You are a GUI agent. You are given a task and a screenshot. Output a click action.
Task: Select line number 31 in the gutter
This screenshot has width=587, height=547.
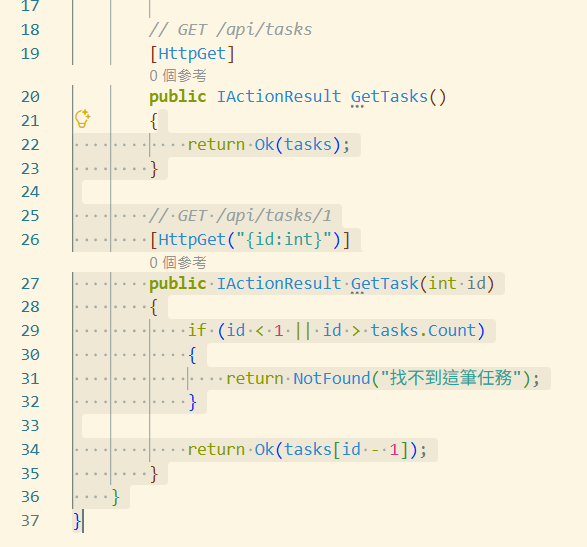[x=30, y=379]
